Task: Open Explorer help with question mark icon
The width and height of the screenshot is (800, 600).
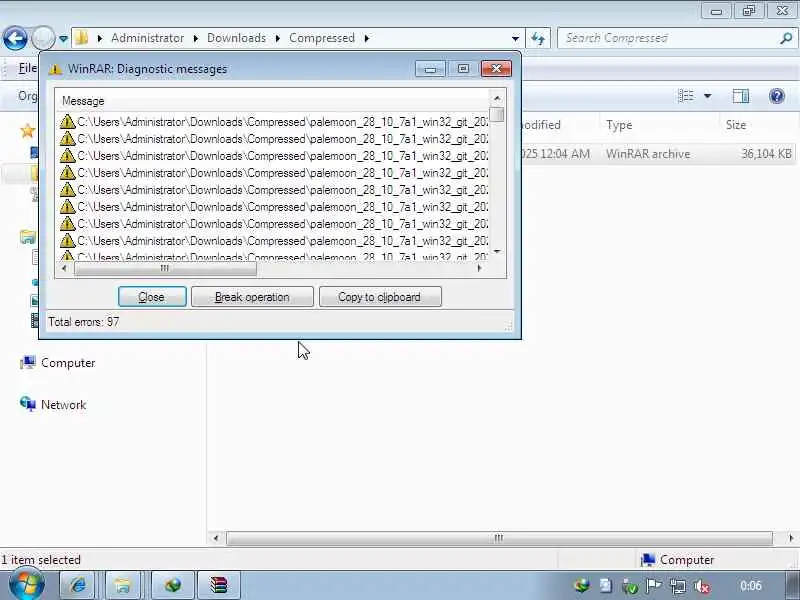Action: coord(777,96)
